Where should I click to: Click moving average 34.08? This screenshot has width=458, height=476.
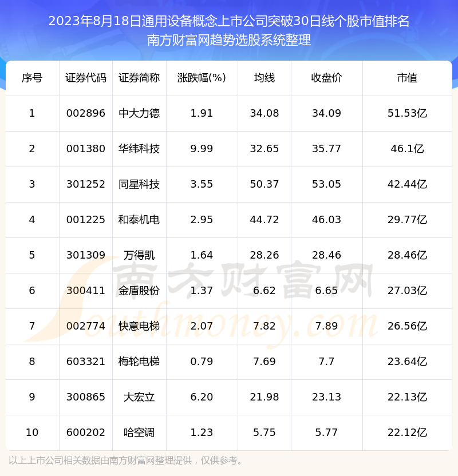pos(264,113)
